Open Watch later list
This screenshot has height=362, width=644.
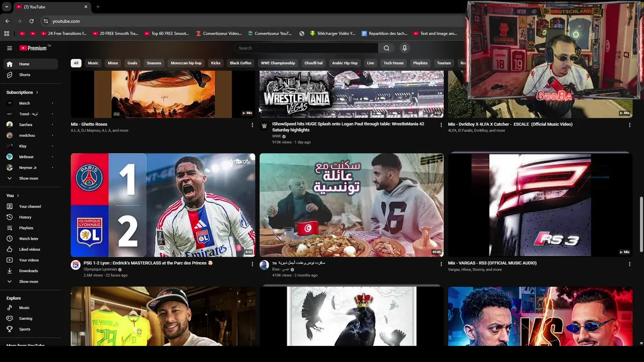[x=31, y=238]
